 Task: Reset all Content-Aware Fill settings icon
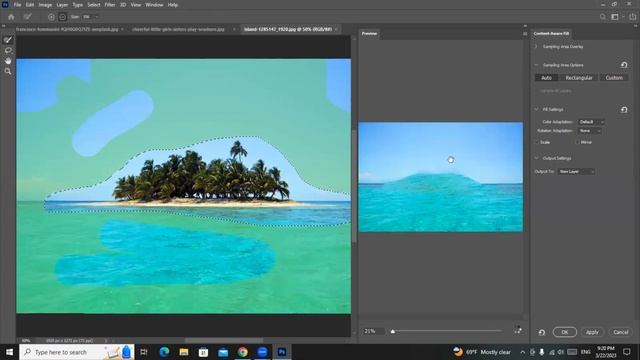[x=542, y=332]
